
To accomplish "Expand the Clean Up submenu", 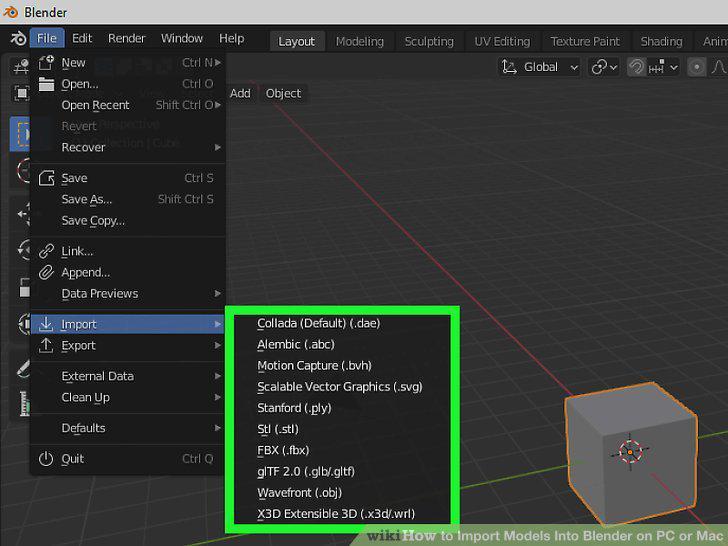I will click(128, 398).
